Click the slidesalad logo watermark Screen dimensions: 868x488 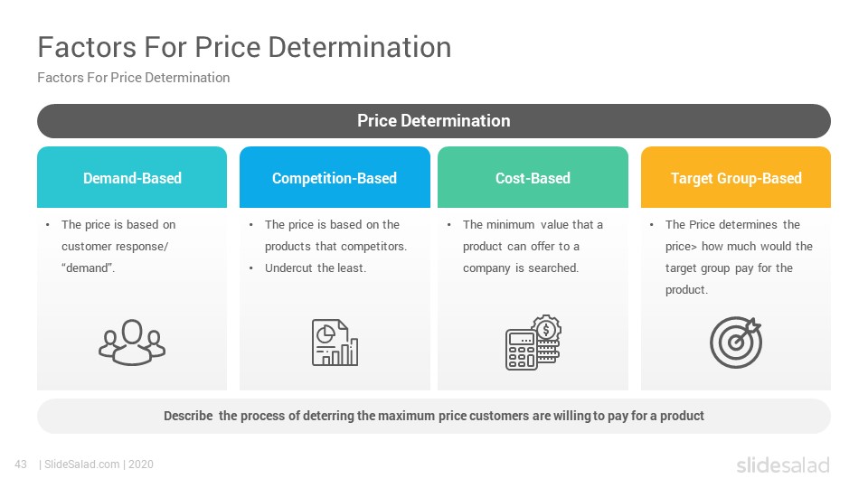(783, 465)
